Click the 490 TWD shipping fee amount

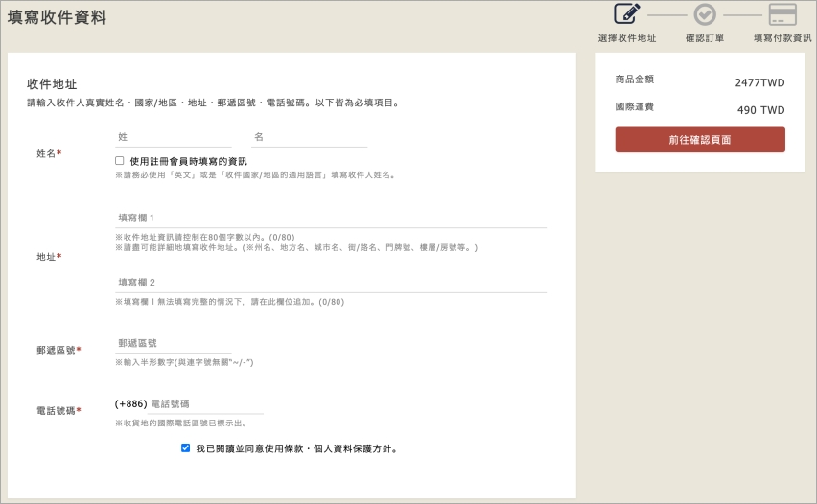click(760, 110)
